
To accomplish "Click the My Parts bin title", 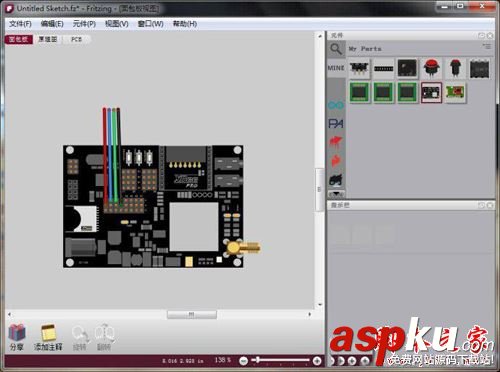I will [x=365, y=49].
